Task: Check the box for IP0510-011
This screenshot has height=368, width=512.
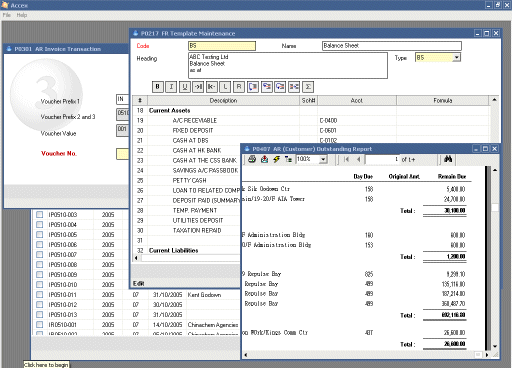Action: (x=39, y=295)
